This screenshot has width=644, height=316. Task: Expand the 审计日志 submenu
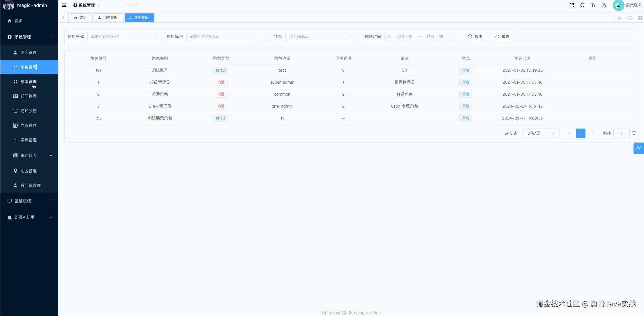click(x=29, y=155)
